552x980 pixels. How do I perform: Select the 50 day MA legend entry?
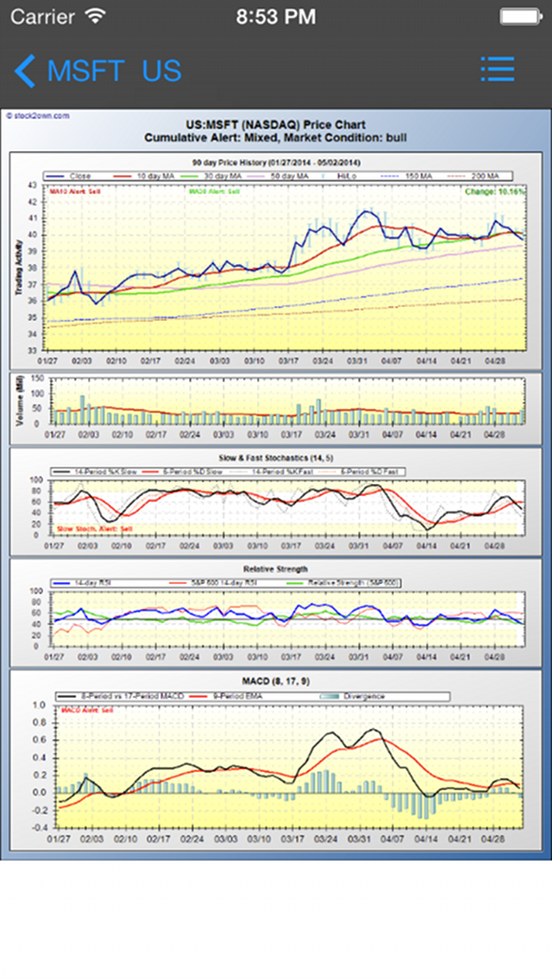(x=278, y=176)
